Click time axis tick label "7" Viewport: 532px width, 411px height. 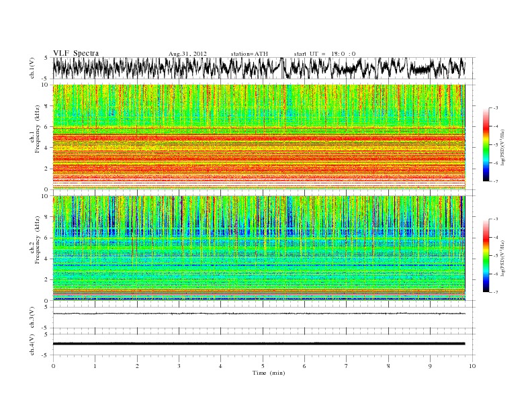point(347,366)
